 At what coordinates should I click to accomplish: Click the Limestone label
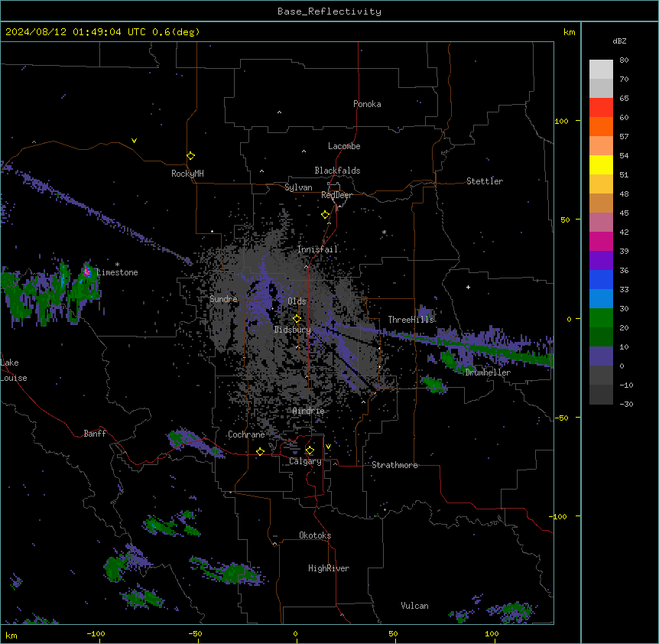tap(117, 272)
